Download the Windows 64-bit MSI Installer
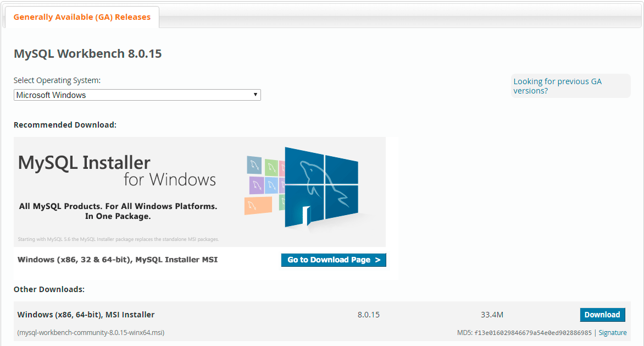 [602, 315]
